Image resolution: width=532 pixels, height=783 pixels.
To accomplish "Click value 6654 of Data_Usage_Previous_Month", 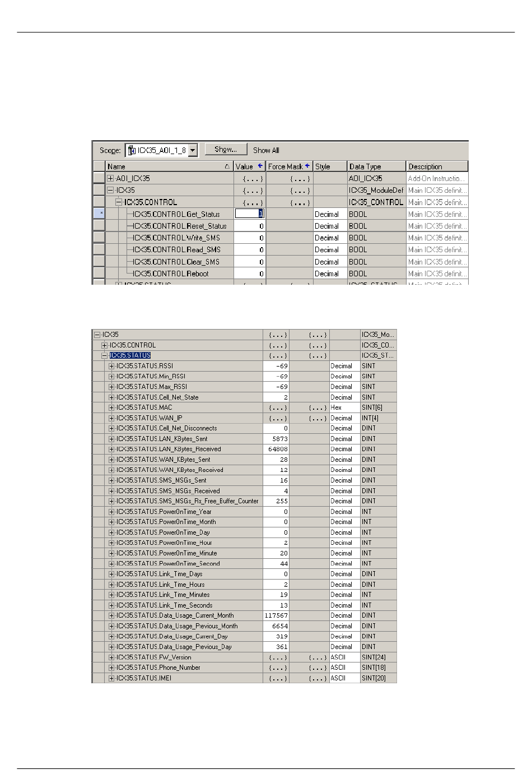I will (276, 626).
